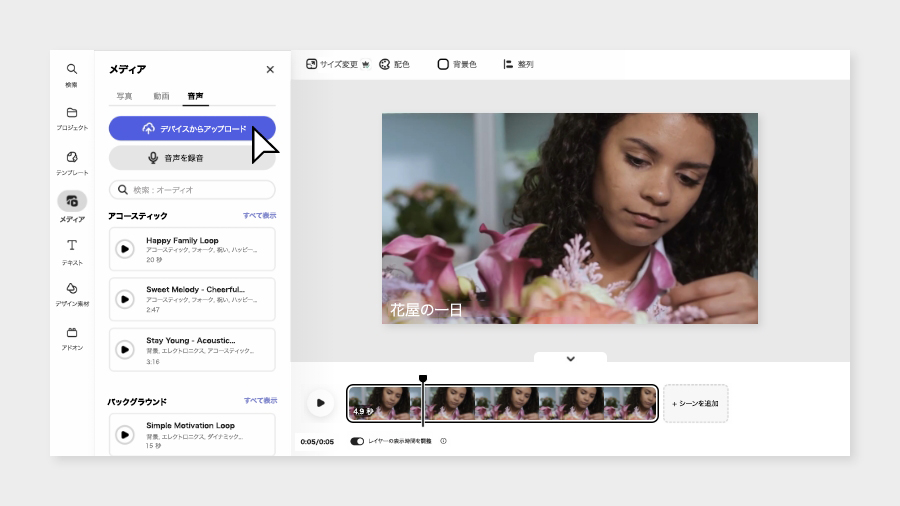
Task: Select the Sweet Melody - Cheerful title
Action: [195, 290]
